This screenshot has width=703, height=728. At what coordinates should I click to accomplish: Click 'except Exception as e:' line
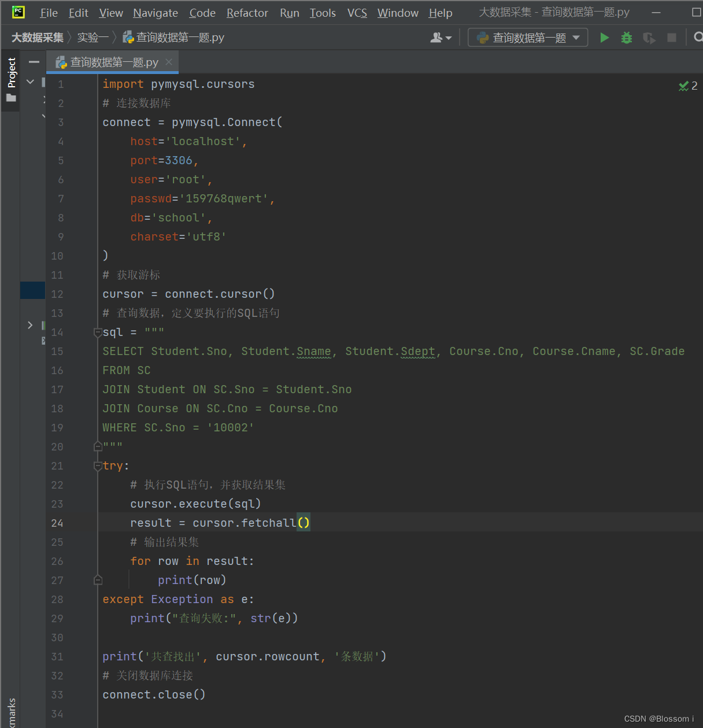[x=178, y=599]
